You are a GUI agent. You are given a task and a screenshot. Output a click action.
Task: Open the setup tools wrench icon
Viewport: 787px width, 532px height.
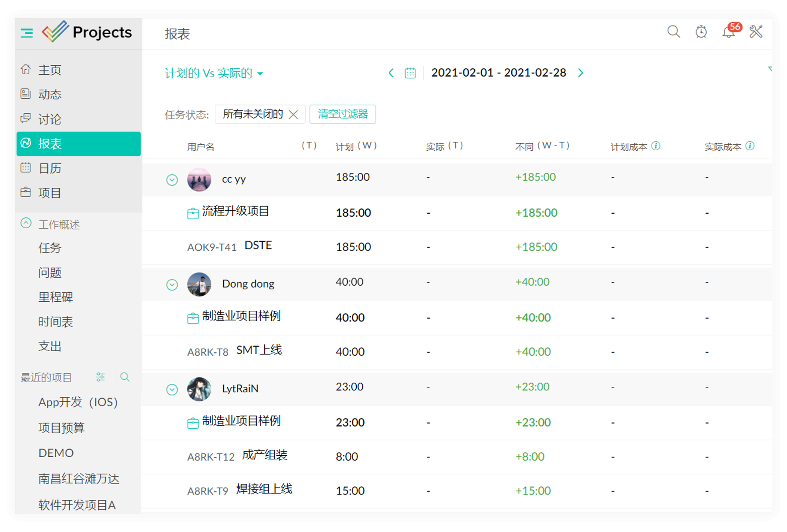756,32
